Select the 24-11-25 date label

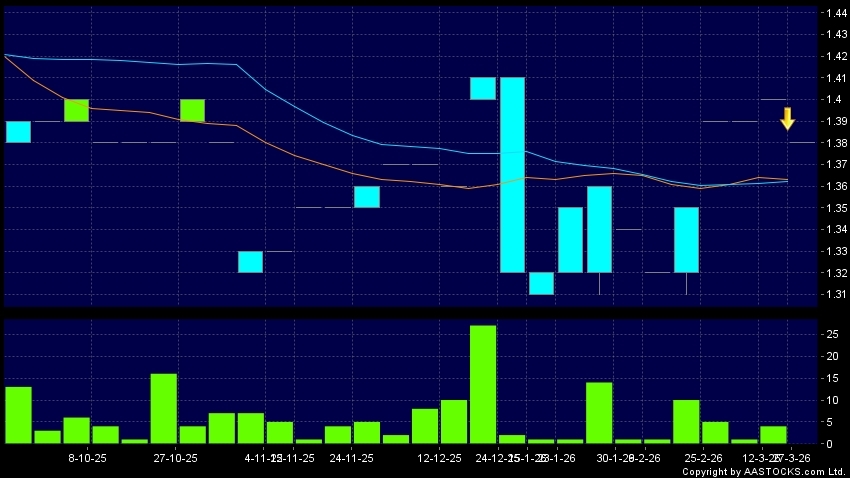pos(351,458)
